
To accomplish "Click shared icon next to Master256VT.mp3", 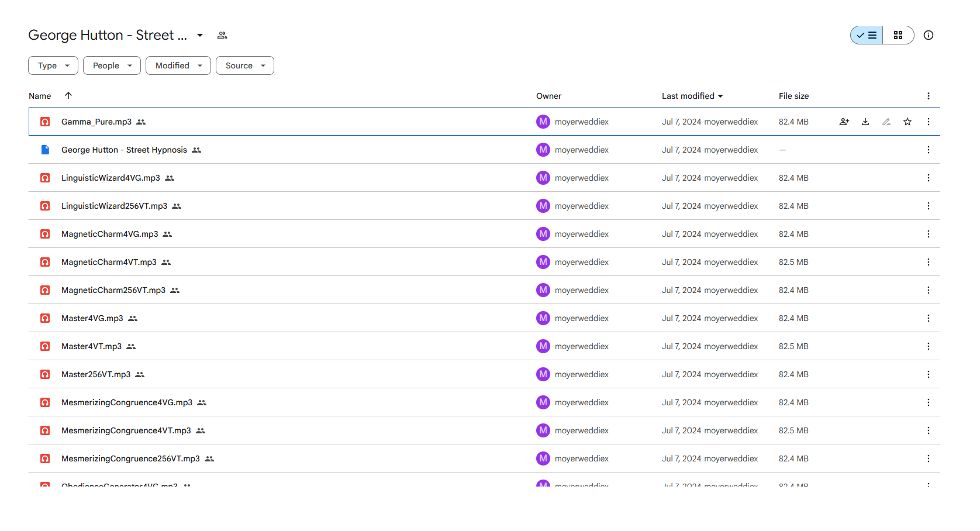I will pyautogui.click(x=140, y=374).
